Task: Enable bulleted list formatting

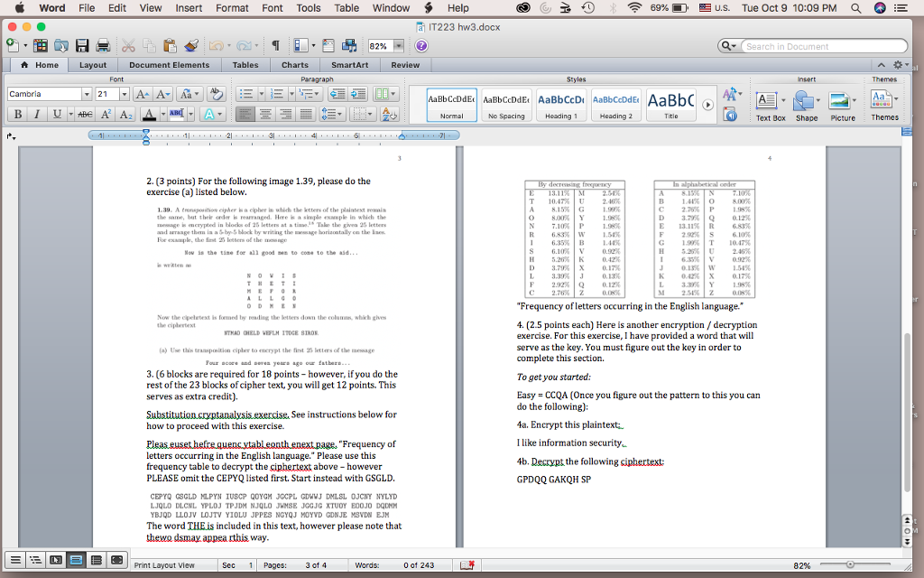Action: tap(246, 94)
